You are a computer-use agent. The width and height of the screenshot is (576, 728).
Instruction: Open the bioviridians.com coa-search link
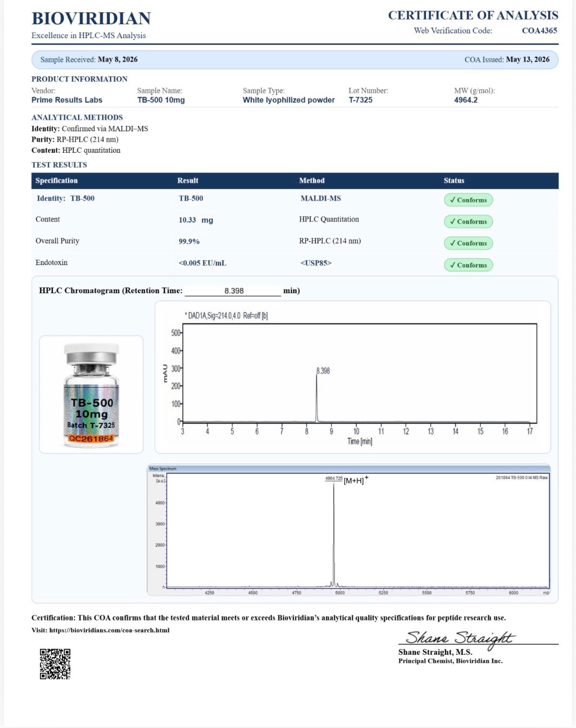109,630
